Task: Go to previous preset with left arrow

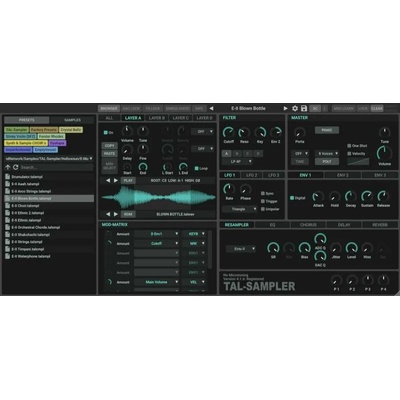Action: (x=211, y=108)
